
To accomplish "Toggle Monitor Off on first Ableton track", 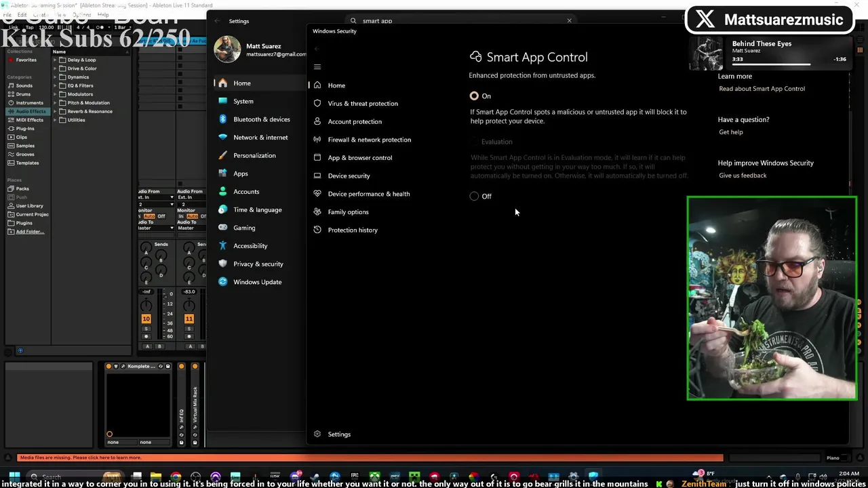I will point(161,216).
